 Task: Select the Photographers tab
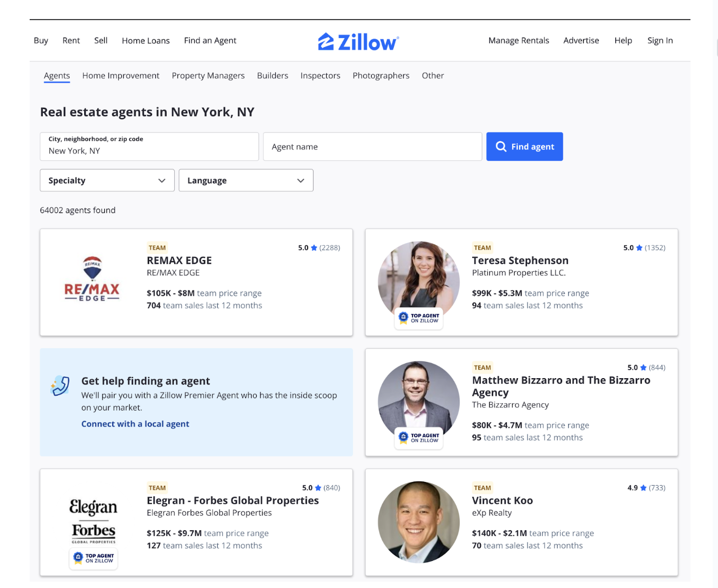[381, 76]
